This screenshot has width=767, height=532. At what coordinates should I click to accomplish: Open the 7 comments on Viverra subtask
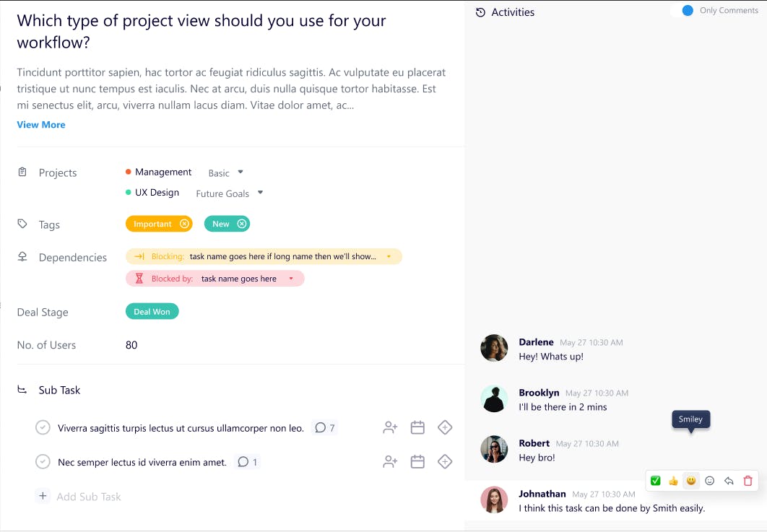click(x=324, y=428)
